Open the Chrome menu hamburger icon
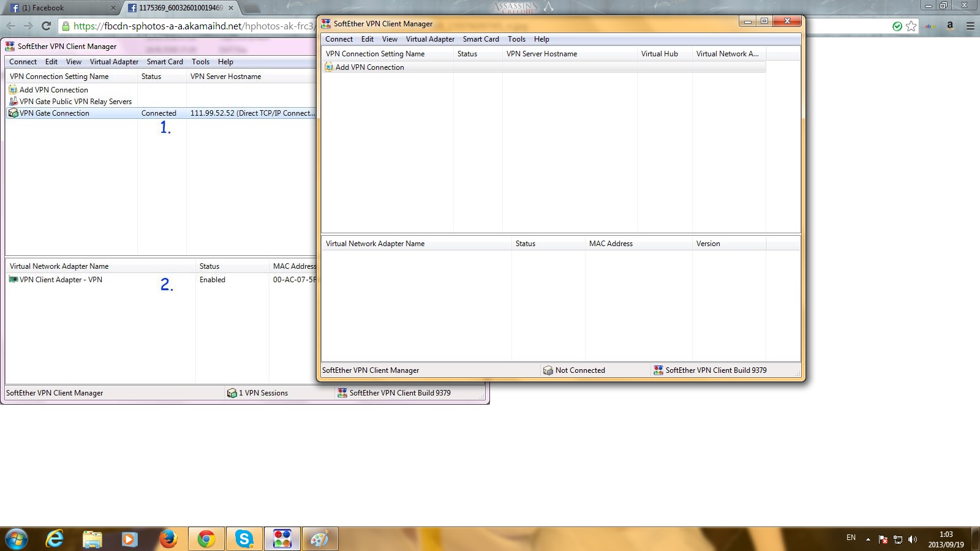This screenshot has width=980, height=551. click(x=970, y=26)
